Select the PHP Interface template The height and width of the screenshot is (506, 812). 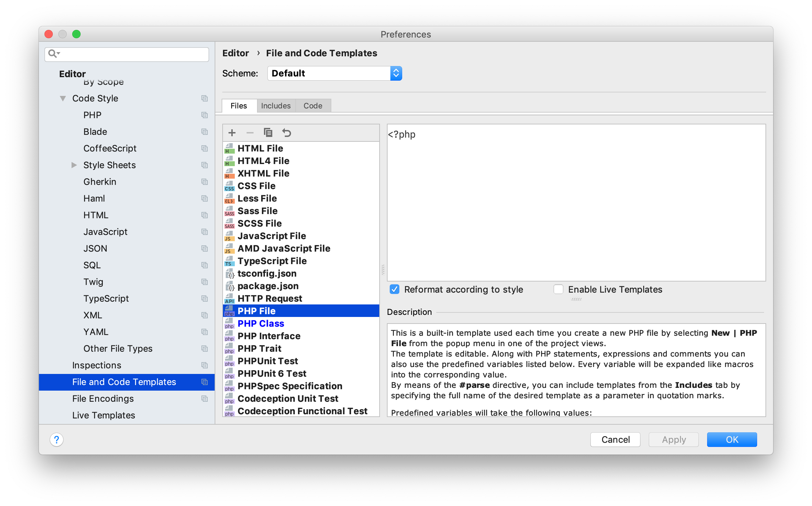click(301, 336)
